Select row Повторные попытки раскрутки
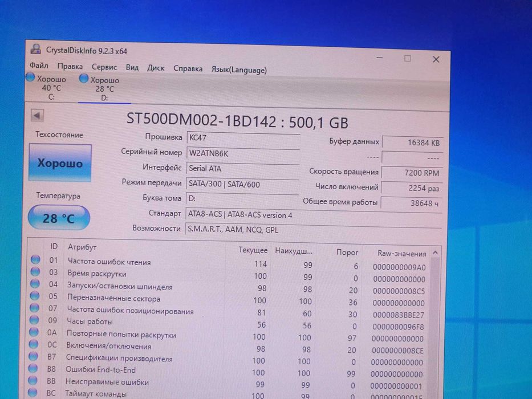 click(x=229, y=336)
